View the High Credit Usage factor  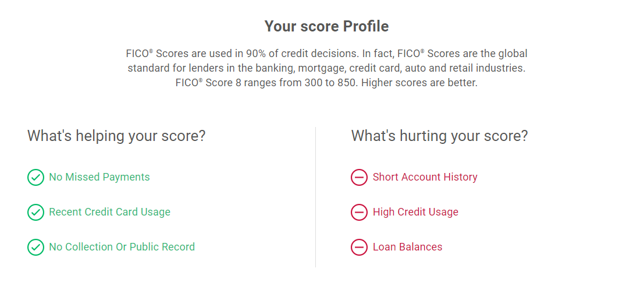pyautogui.click(x=415, y=212)
